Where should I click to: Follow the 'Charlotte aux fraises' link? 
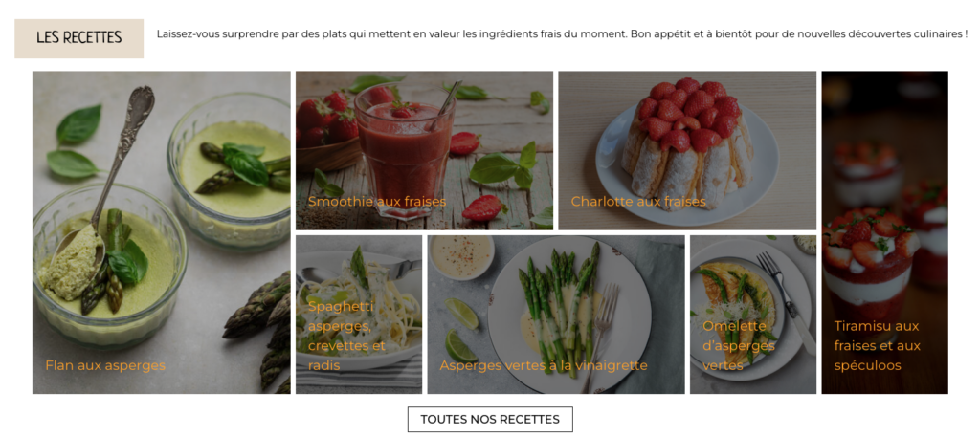(x=638, y=202)
